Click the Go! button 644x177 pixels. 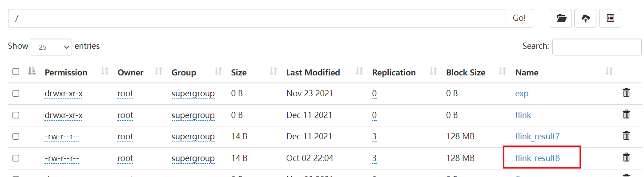click(x=519, y=18)
